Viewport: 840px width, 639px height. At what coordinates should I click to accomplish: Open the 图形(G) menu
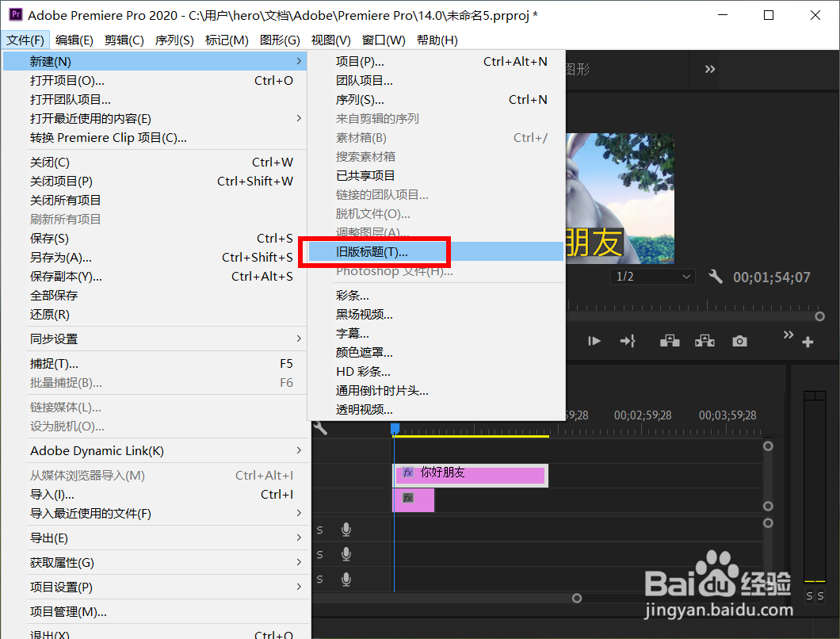click(280, 40)
